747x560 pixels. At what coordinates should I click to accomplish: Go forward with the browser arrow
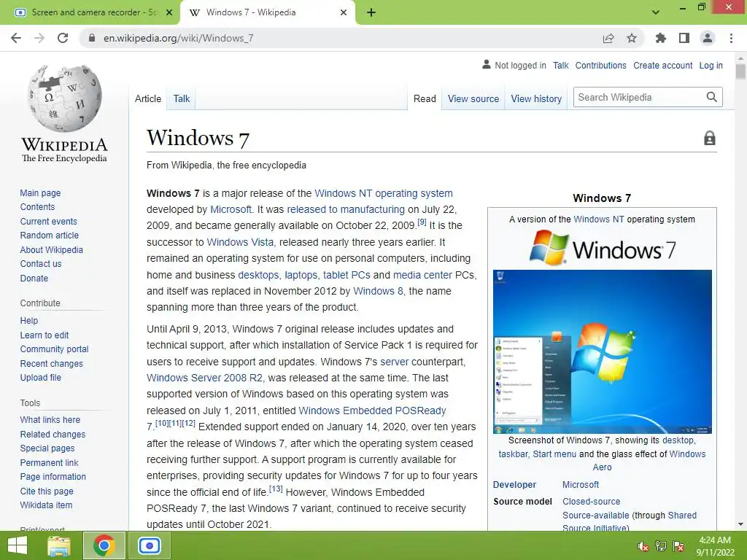tap(39, 38)
